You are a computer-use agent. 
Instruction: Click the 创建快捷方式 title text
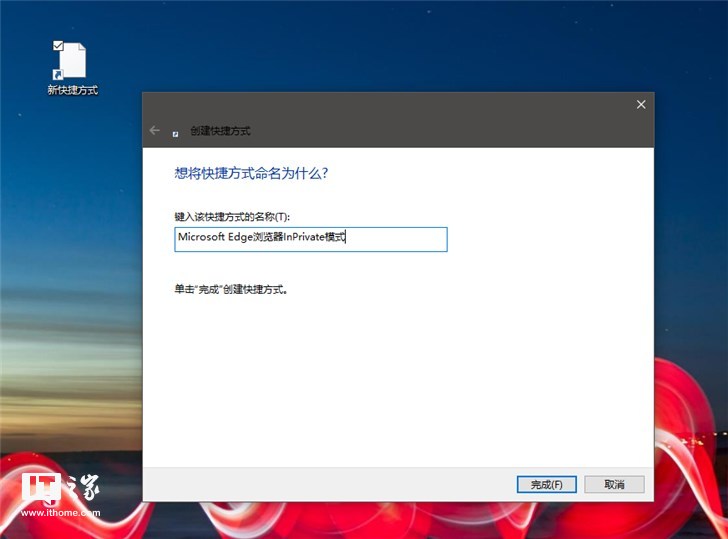[220, 131]
